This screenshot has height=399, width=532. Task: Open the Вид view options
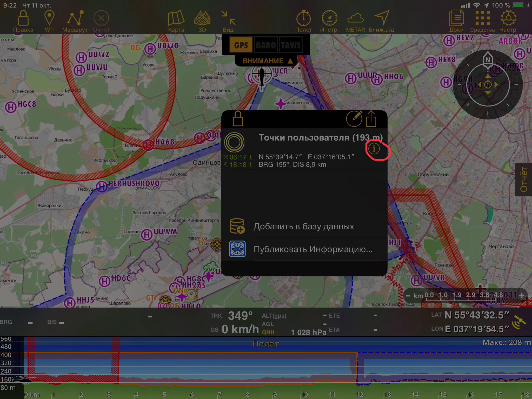(228, 21)
